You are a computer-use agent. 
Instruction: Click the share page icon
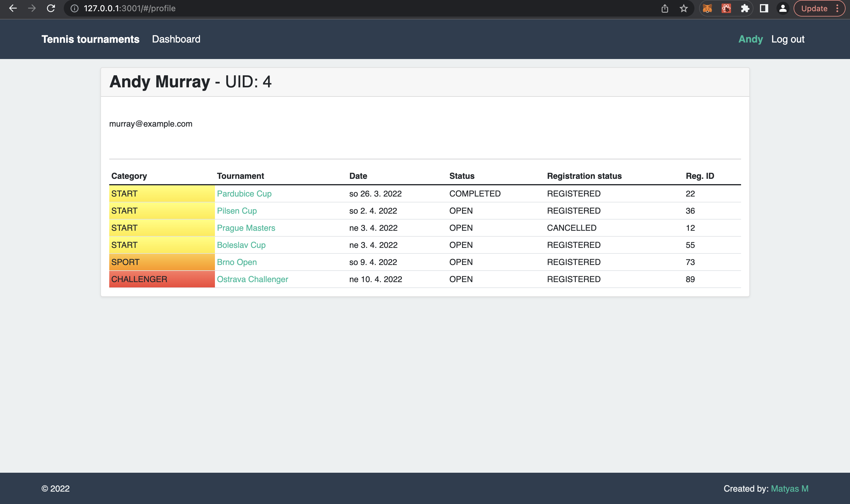[x=665, y=9]
